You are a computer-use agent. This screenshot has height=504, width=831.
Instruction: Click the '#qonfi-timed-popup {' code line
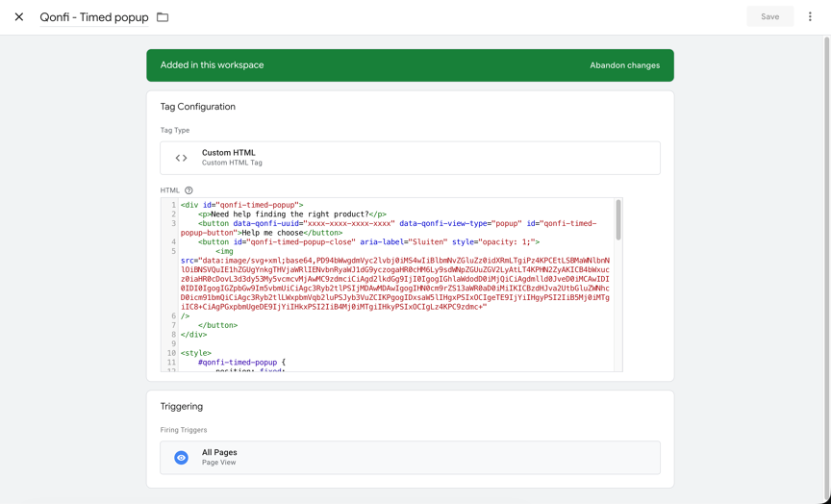241,363
